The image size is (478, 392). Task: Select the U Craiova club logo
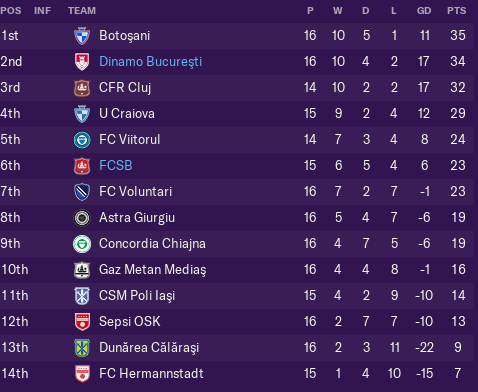pyautogui.click(x=82, y=114)
